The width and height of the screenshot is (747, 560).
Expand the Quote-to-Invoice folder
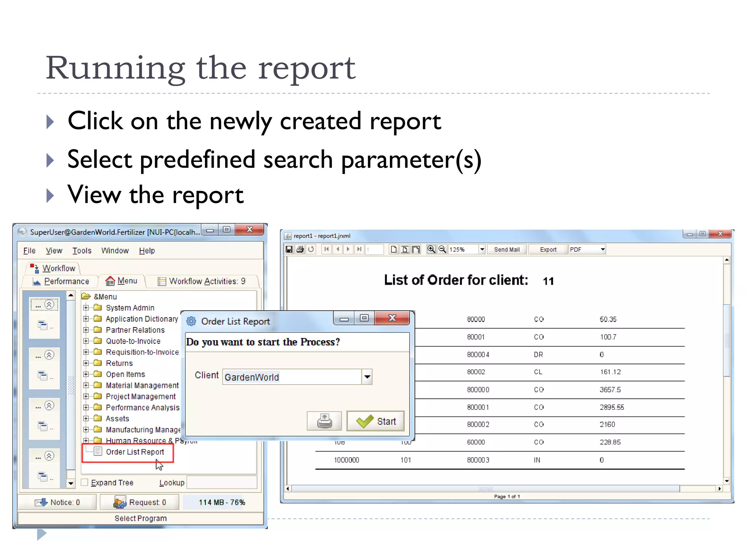point(86,341)
